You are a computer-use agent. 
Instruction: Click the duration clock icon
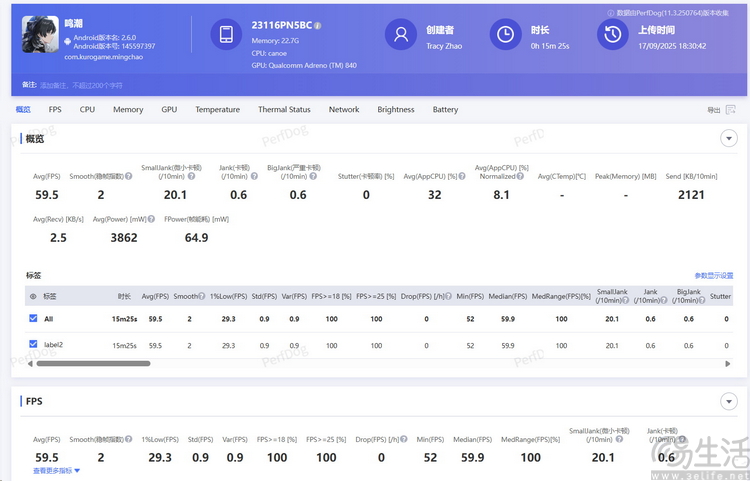(505, 36)
